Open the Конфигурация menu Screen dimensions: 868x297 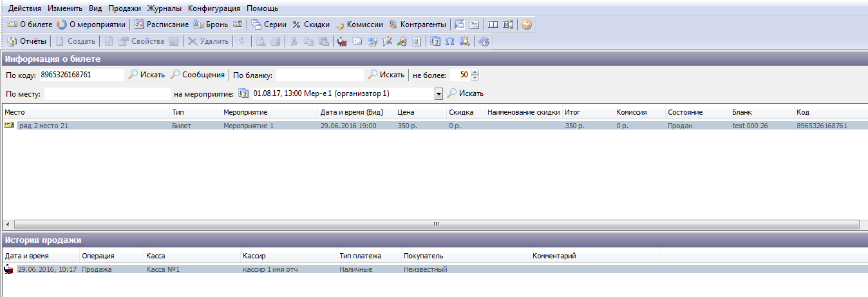(x=214, y=8)
